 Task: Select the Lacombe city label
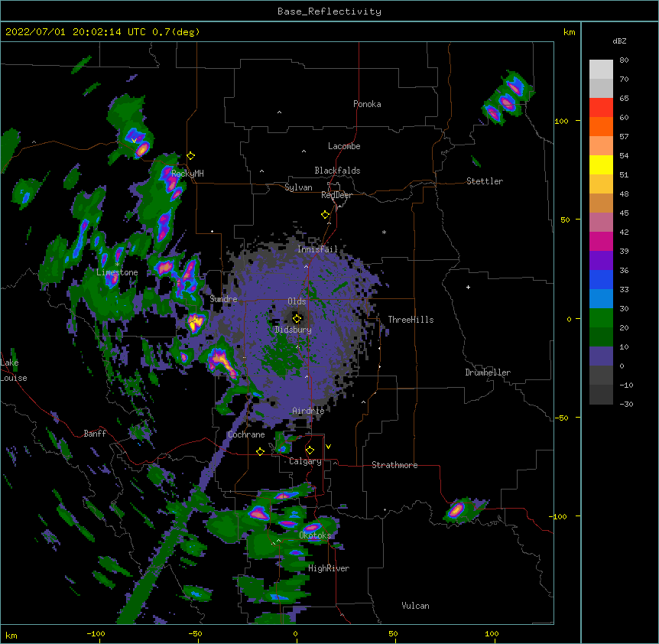[344, 146]
